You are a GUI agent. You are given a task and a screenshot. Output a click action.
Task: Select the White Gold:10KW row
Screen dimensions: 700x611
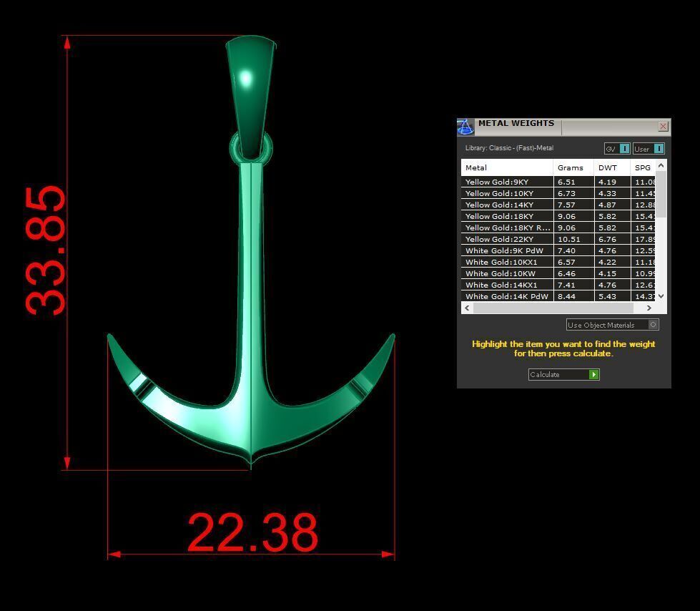558,273
